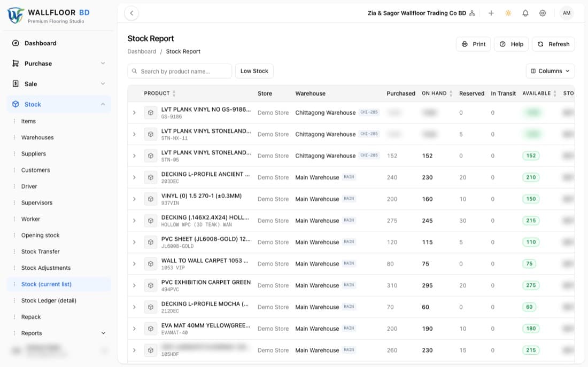Collapse the Stock menu
The width and height of the screenshot is (588, 367).
click(x=59, y=104)
